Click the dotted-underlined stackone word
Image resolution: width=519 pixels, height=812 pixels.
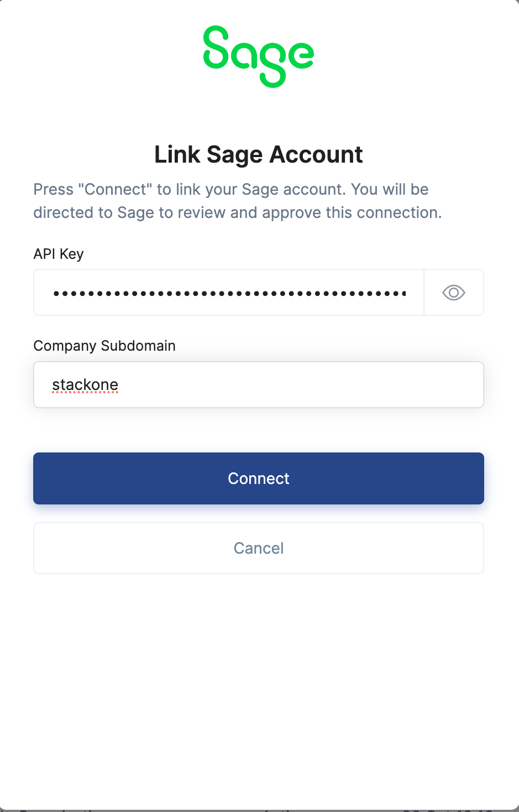85,384
